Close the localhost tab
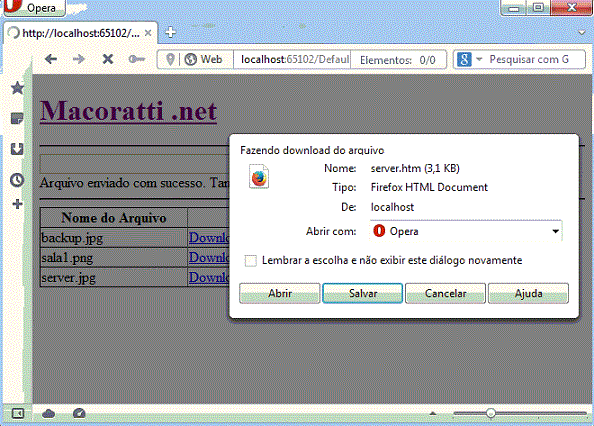 pyautogui.click(x=148, y=33)
